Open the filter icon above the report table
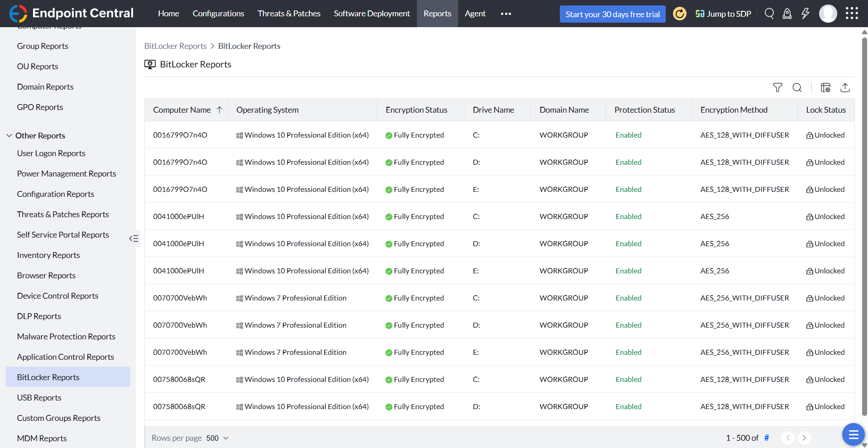The height and width of the screenshot is (448, 868). tap(777, 87)
